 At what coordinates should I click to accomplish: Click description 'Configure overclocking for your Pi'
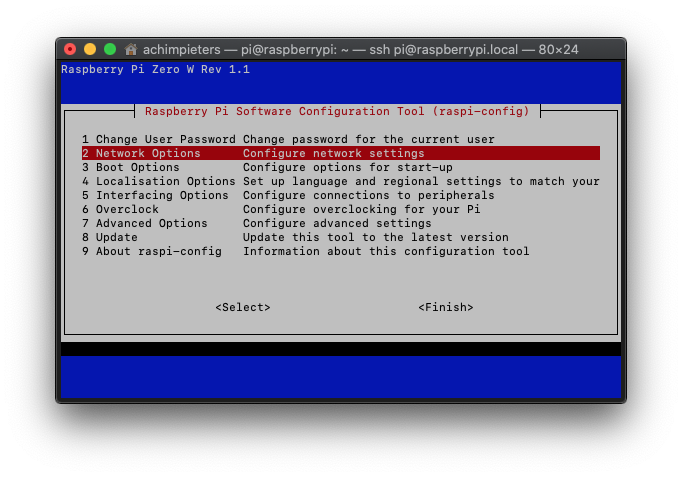tap(361, 209)
